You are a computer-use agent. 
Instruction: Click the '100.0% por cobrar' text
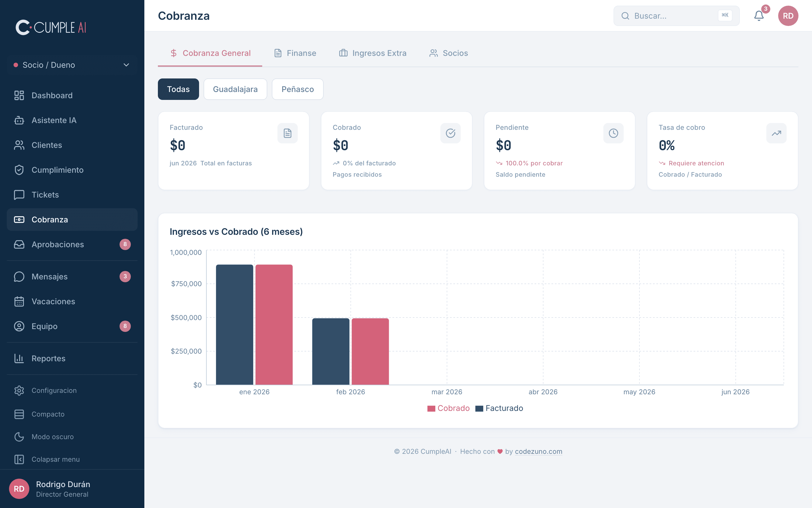[x=534, y=163]
